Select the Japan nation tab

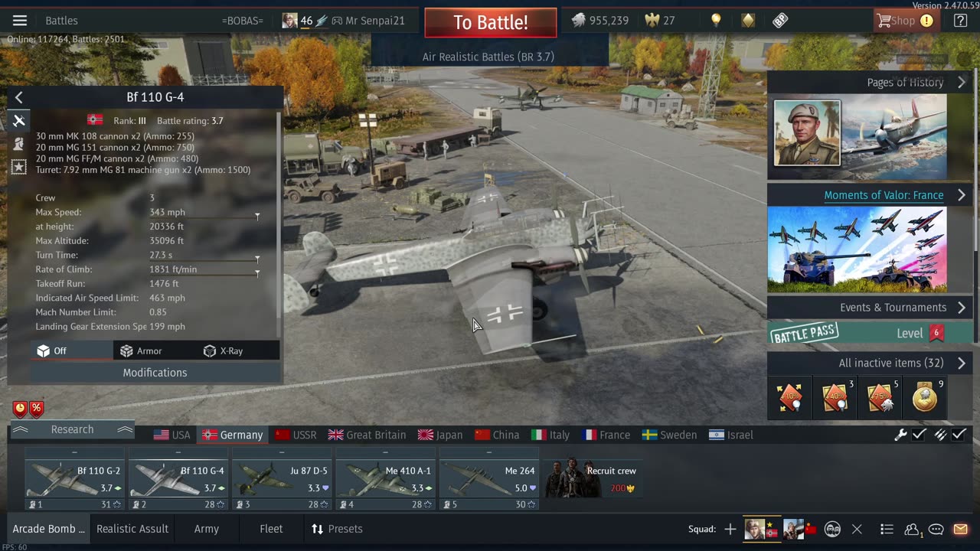[440, 435]
